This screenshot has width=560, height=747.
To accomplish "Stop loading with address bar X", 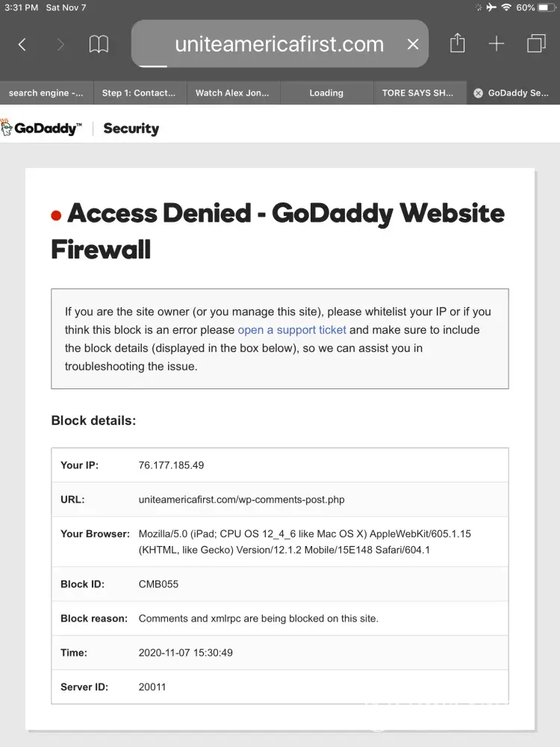I will (x=413, y=45).
